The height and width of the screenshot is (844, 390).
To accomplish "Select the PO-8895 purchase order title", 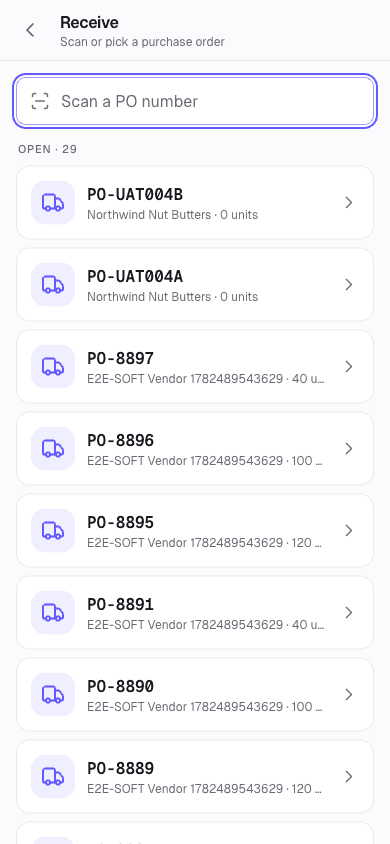I will pos(120,522).
